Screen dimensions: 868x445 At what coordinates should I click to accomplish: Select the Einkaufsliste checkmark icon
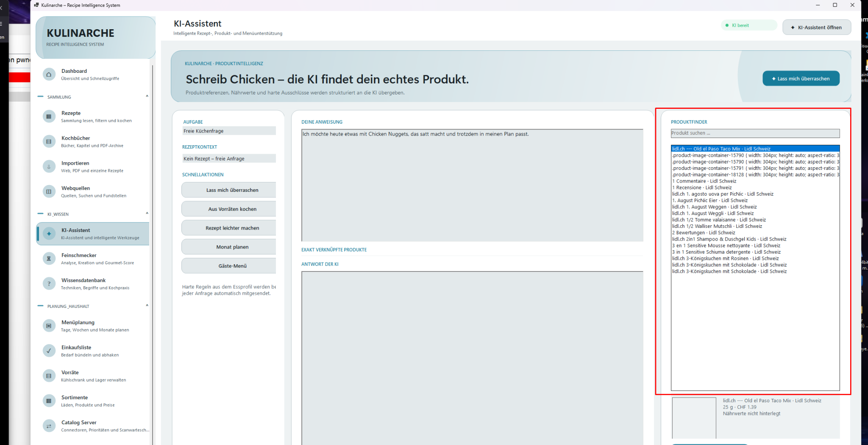[49, 351]
